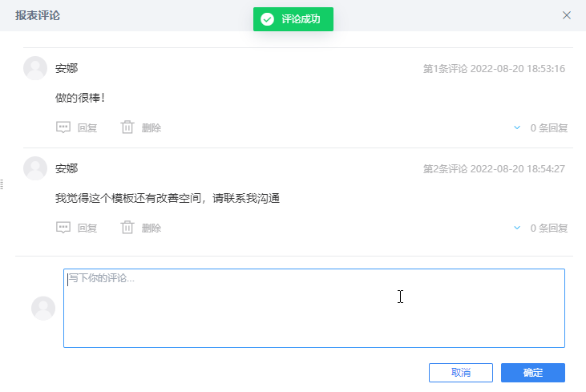Click trash icon on first comment
Viewport: 586px width, 392px height.
click(x=127, y=127)
